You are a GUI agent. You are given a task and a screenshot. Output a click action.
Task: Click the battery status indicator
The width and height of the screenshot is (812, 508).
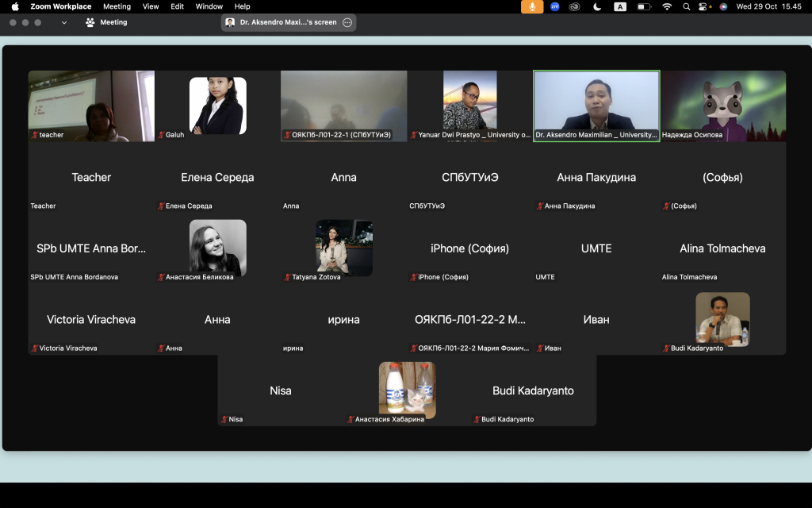644,6
